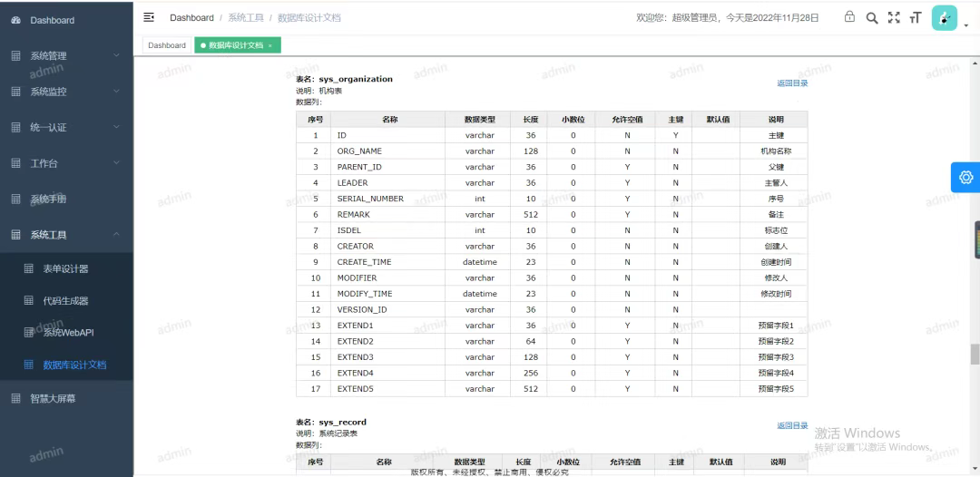Click the 系统监控 grid icon
The image size is (980, 477).
tap(16, 92)
